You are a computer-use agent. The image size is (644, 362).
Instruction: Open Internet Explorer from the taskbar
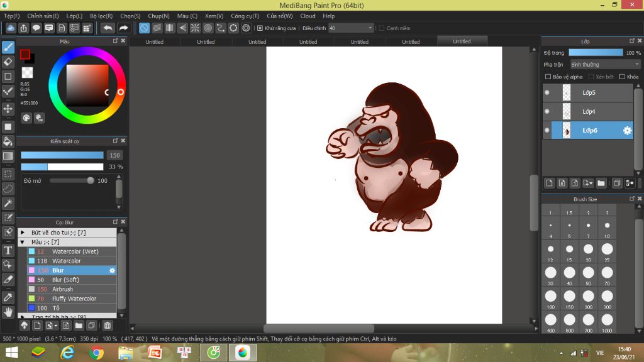click(x=67, y=353)
